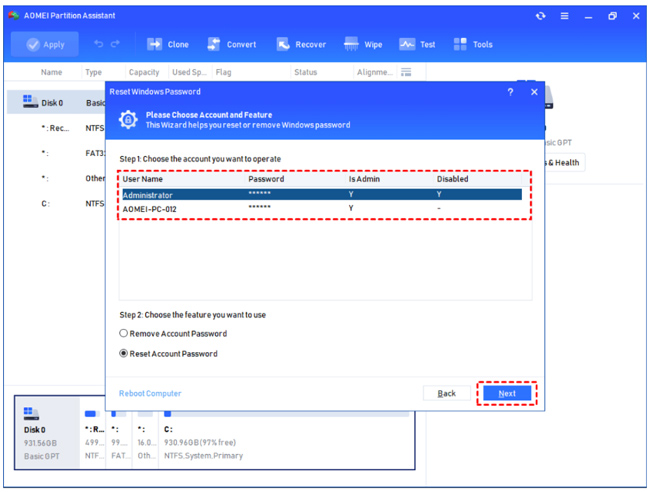The image size is (650, 492).
Task: Select Remove Account Password option
Action: [x=124, y=334]
